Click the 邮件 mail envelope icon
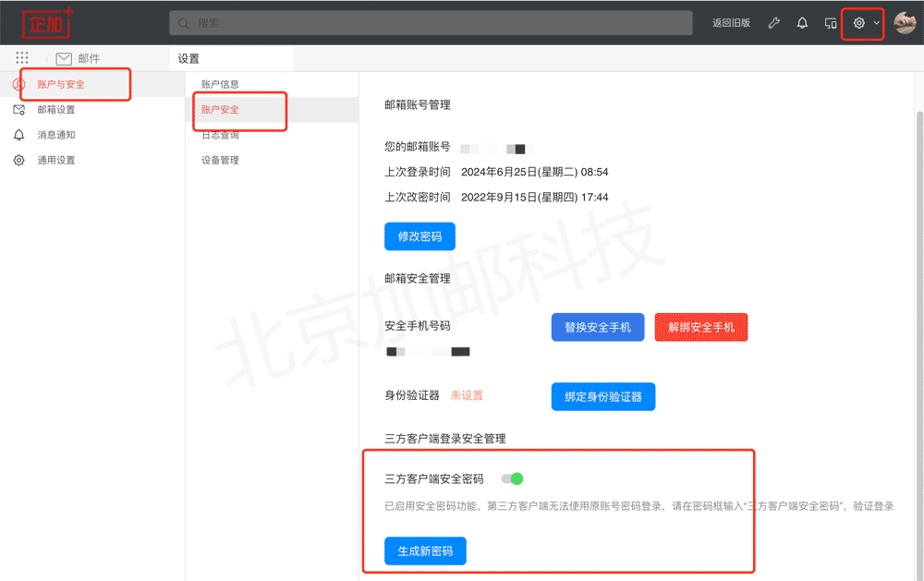Viewport: 924px width, 581px height. pos(63,57)
